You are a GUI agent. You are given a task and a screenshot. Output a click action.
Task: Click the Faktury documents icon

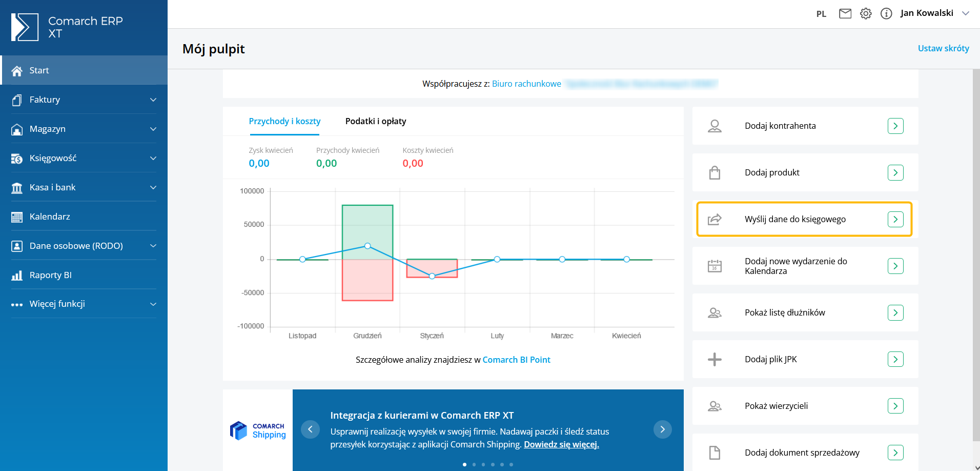coord(17,100)
